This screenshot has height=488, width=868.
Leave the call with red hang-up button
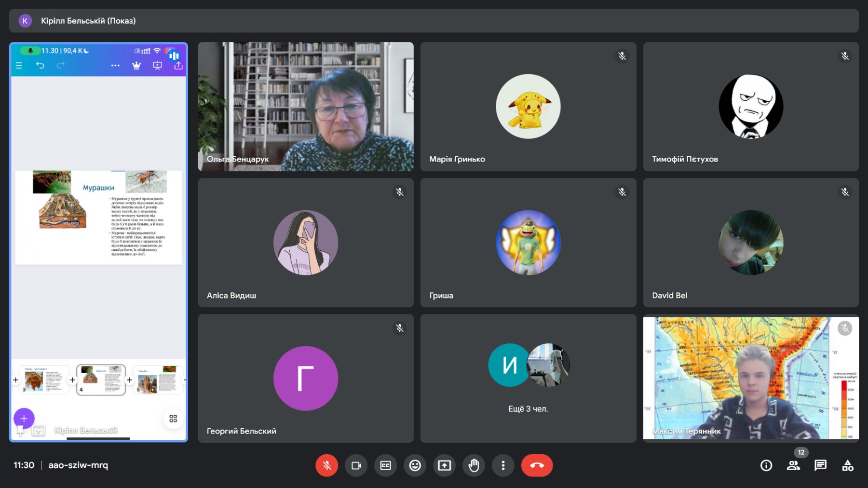(537, 465)
